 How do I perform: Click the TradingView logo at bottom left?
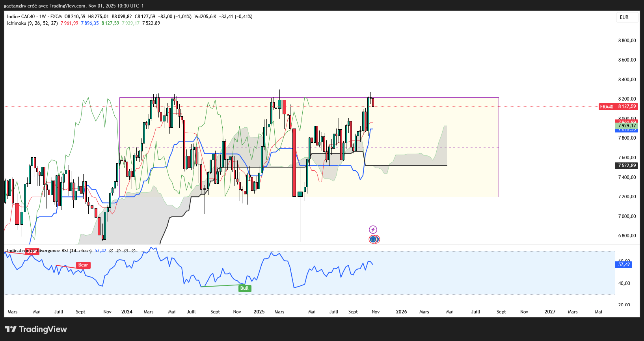click(36, 329)
